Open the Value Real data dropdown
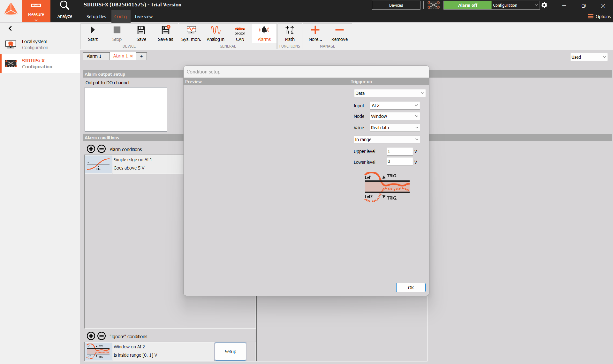The height and width of the screenshot is (364, 613). pos(395,128)
